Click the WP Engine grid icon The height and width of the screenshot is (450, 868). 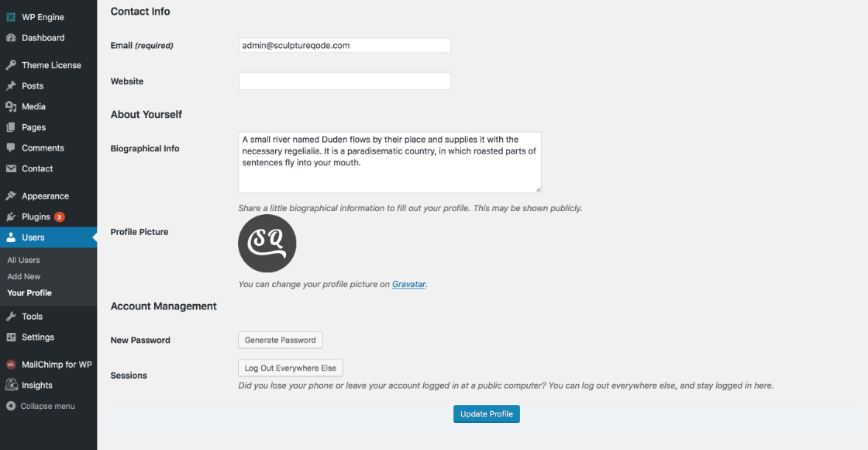tap(11, 17)
